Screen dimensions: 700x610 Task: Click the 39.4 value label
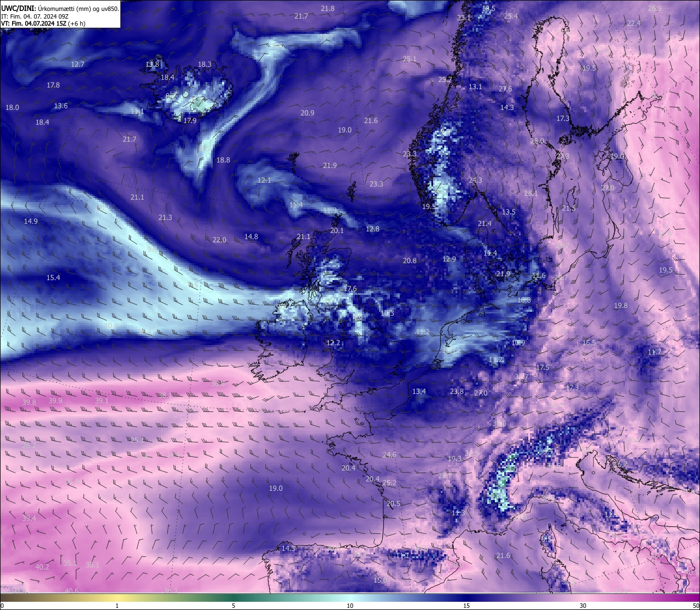coord(29,518)
